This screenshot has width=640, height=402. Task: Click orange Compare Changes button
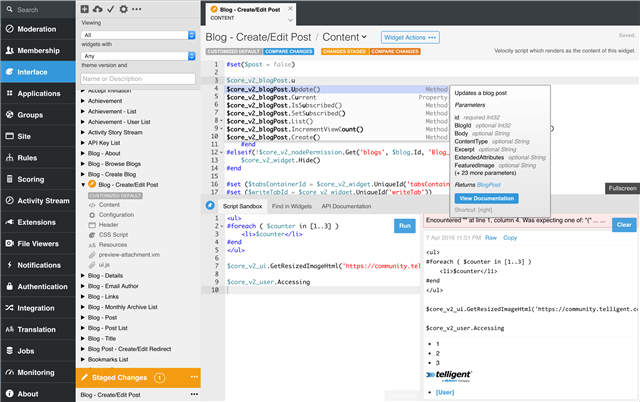395,51
